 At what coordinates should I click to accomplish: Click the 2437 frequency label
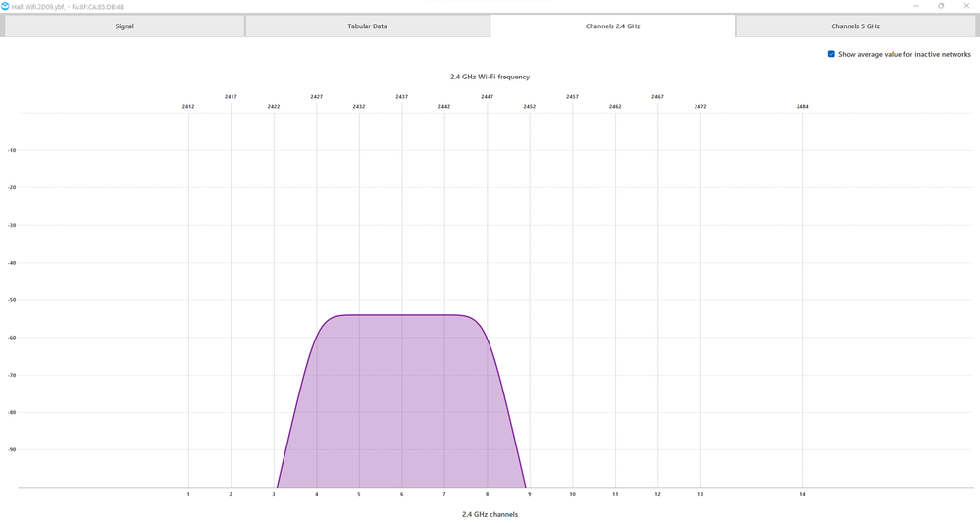[x=401, y=97]
